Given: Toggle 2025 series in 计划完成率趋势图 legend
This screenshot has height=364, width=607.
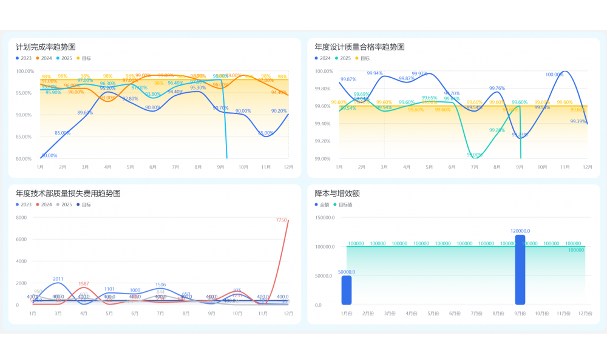Looking at the screenshot, I should [64, 58].
